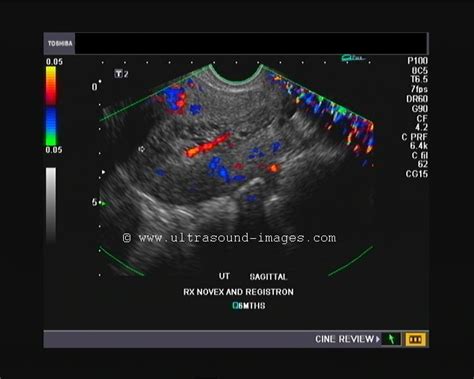Click the 4.2 color frequency value
474x379 pixels.
(x=421, y=127)
